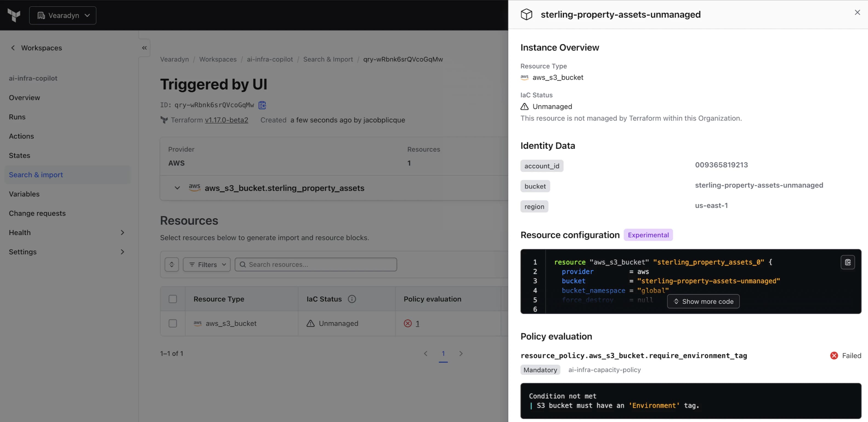Click the Workspaces breadcrumb
This screenshot has width=868, height=422.
(x=218, y=59)
